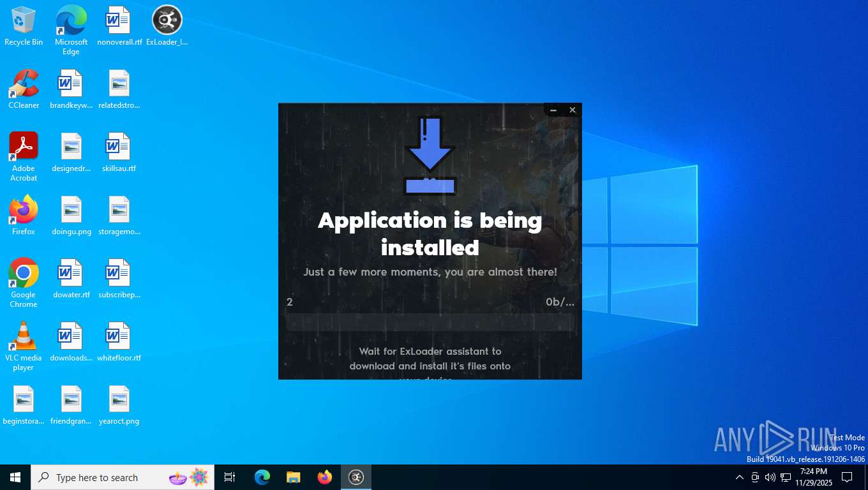The image size is (868, 490).
Task: Click the blue download arrow graphic in the ExLoader window
Action: [430, 155]
